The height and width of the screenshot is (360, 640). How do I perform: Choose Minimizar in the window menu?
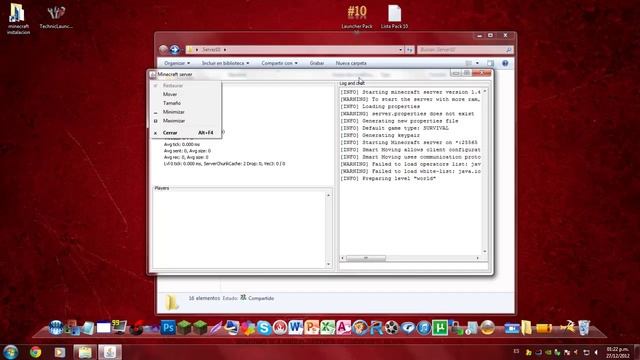[x=173, y=112]
